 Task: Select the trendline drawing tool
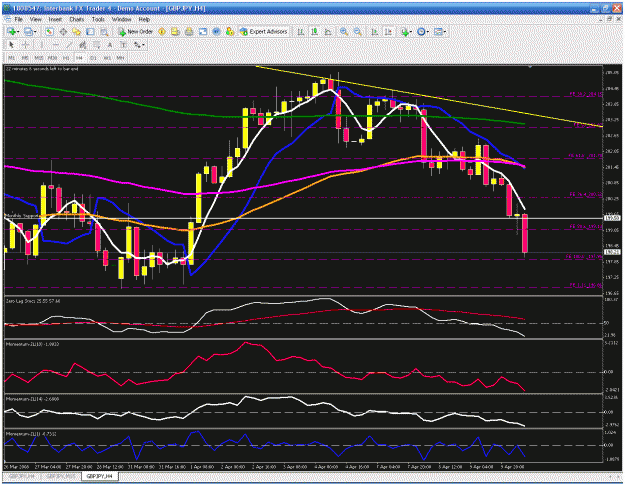(x=69, y=45)
